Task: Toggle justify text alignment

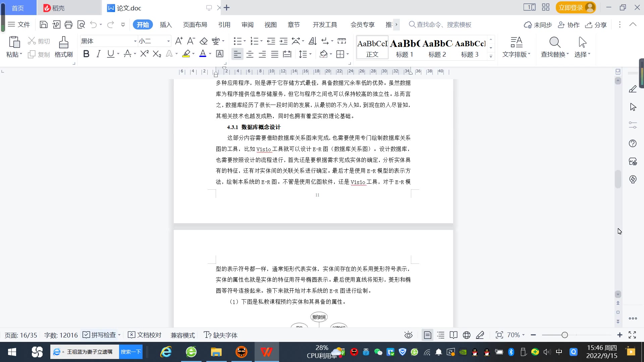Action: 275,54
